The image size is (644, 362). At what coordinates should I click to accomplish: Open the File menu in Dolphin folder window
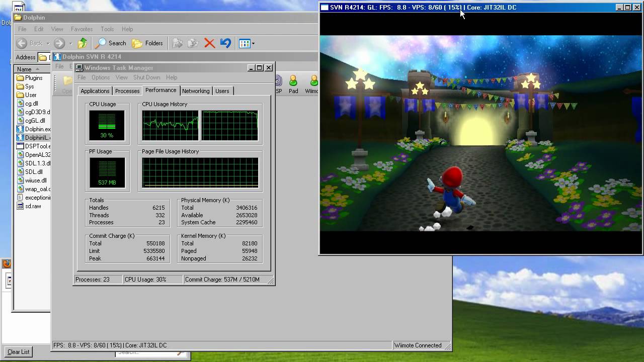coord(22,29)
